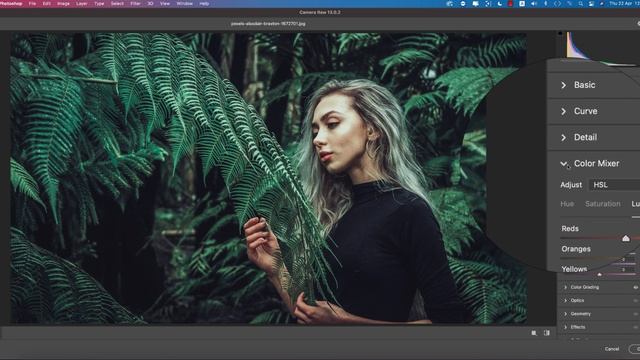Screen dimensions: 640x360
Task: Open the Filter menu
Action: (136, 4)
